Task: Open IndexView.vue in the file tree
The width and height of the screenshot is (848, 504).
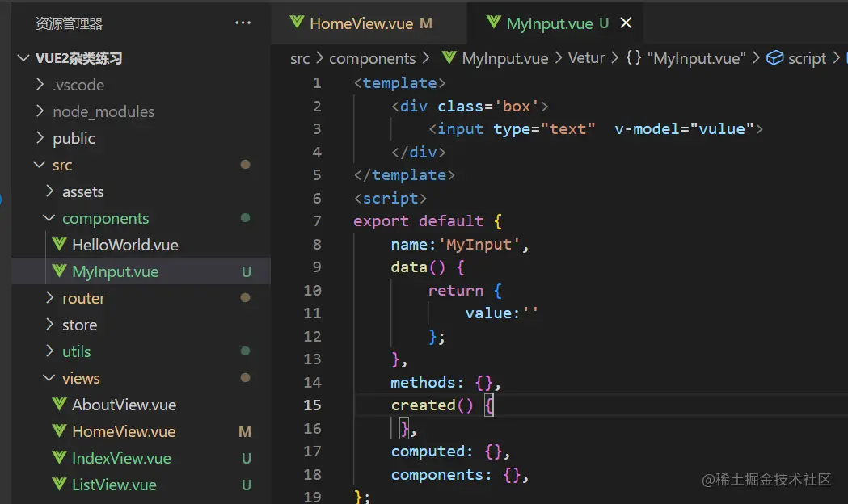Action: 121,458
